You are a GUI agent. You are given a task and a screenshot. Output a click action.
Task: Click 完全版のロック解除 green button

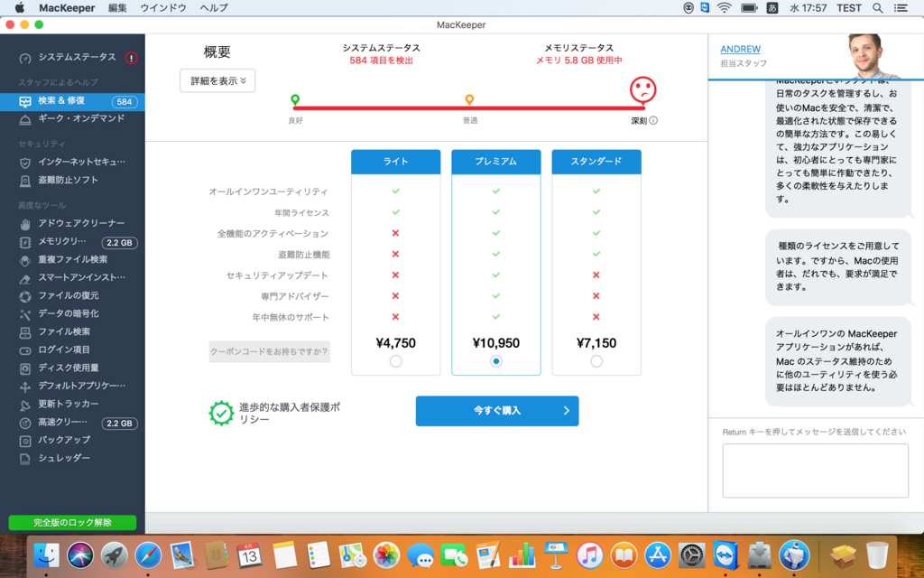72,523
